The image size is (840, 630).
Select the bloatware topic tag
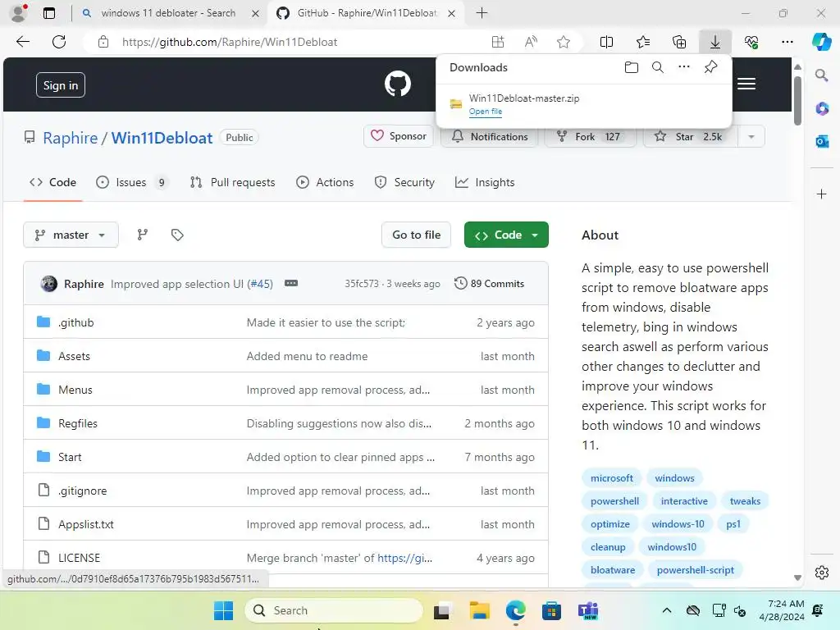(x=612, y=570)
